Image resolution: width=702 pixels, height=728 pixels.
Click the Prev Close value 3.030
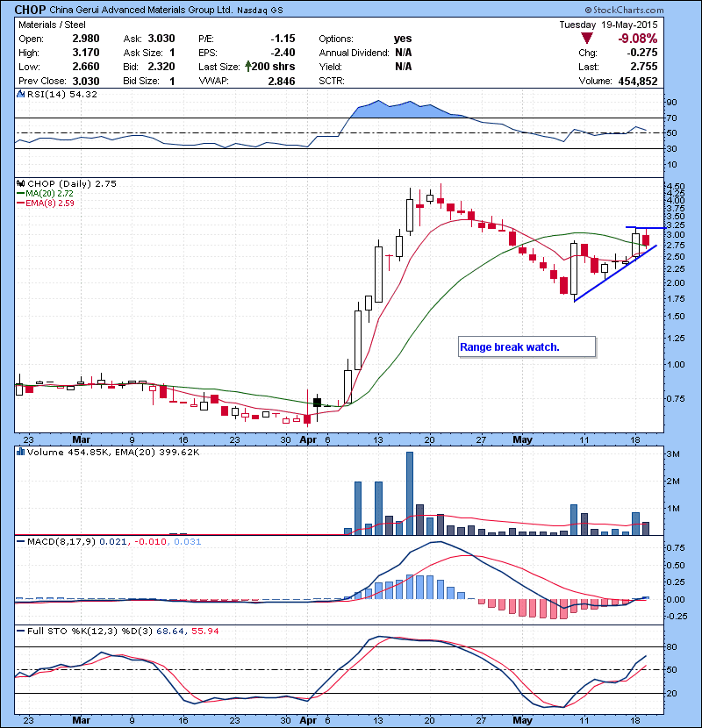pos(86,81)
